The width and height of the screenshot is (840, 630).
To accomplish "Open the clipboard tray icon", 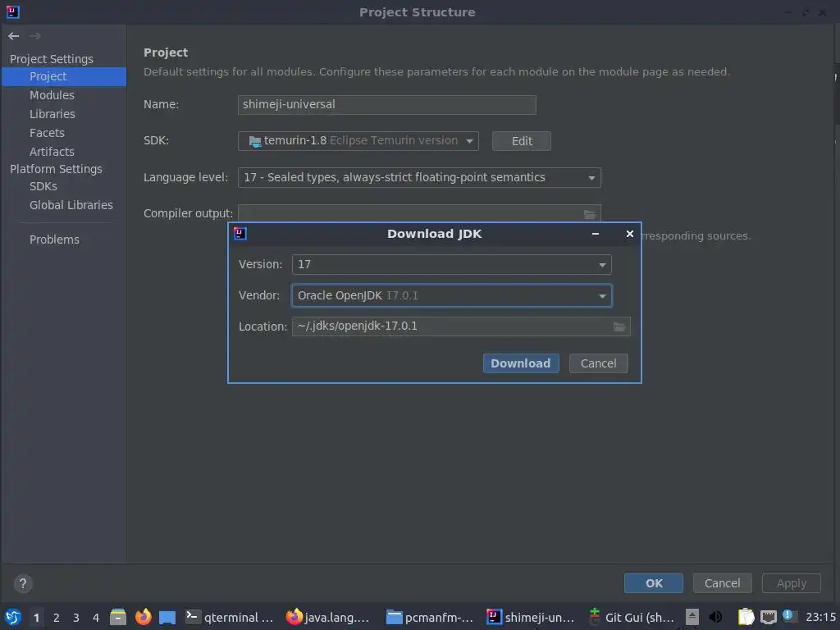I will (x=746, y=617).
